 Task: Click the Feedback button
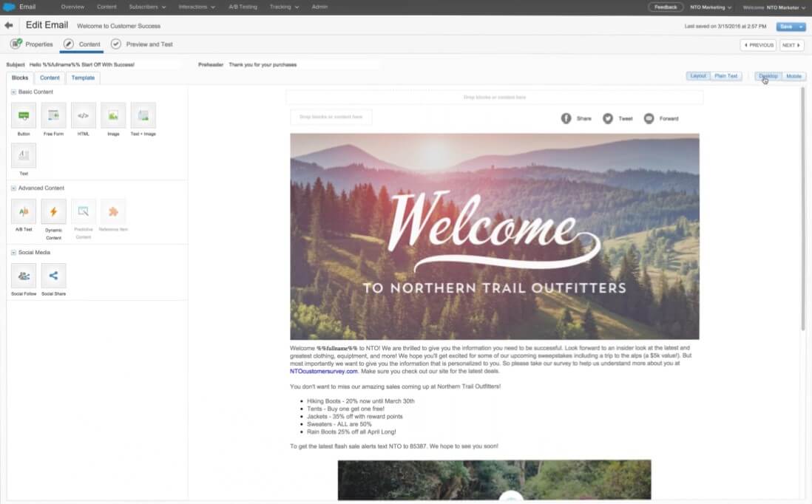[666, 7]
